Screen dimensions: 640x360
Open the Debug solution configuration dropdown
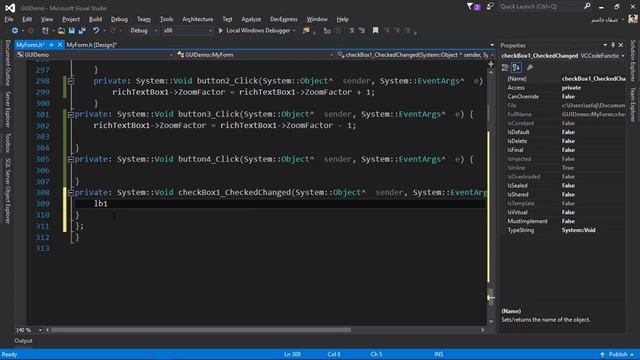click(144, 31)
